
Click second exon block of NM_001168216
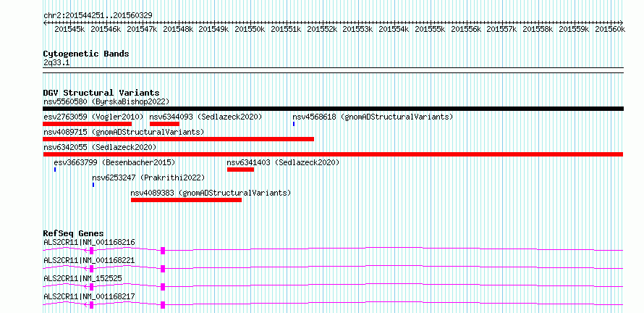click(x=163, y=251)
